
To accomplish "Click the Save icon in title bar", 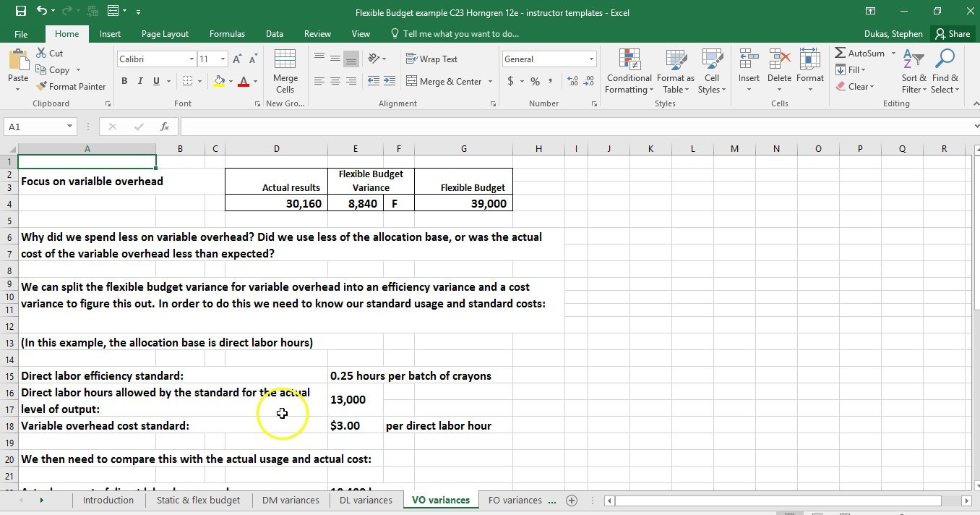I will coord(21,12).
